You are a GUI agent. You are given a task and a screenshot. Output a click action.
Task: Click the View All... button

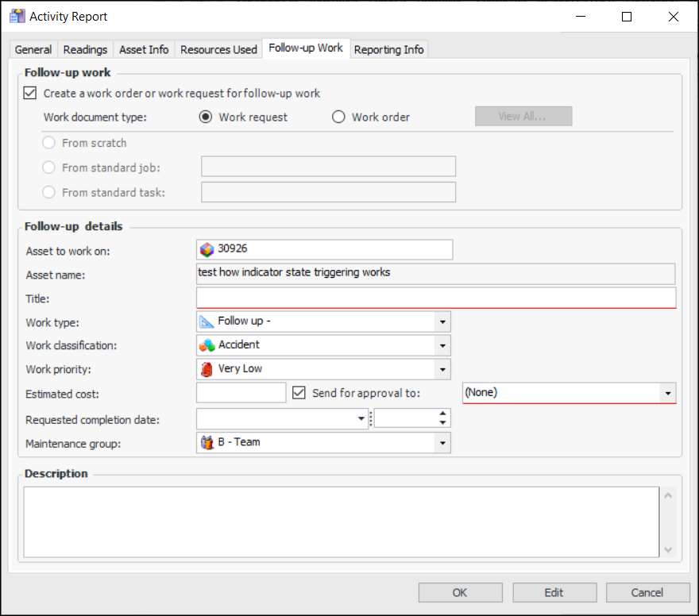pyautogui.click(x=523, y=116)
